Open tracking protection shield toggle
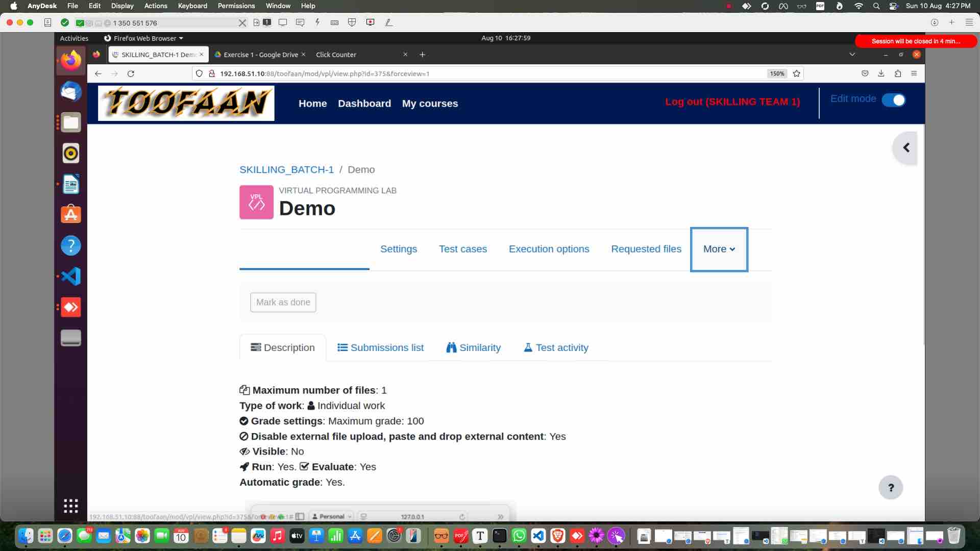The image size is (980, 551). coord(199,73)
